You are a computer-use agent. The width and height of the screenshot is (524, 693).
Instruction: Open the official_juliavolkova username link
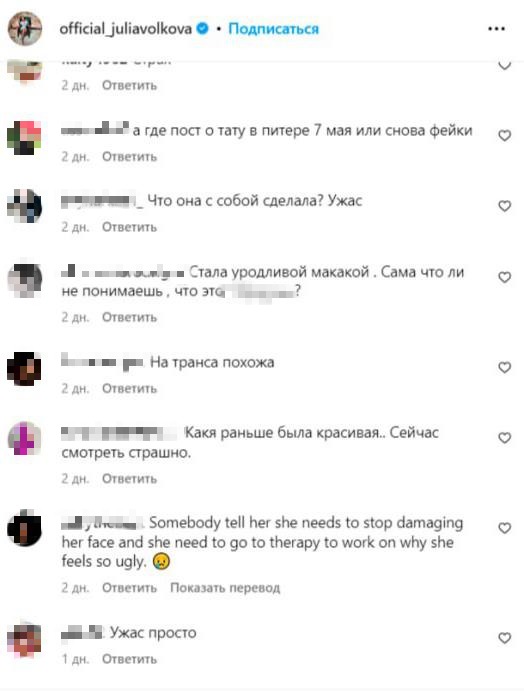click(x=126, y=29)
